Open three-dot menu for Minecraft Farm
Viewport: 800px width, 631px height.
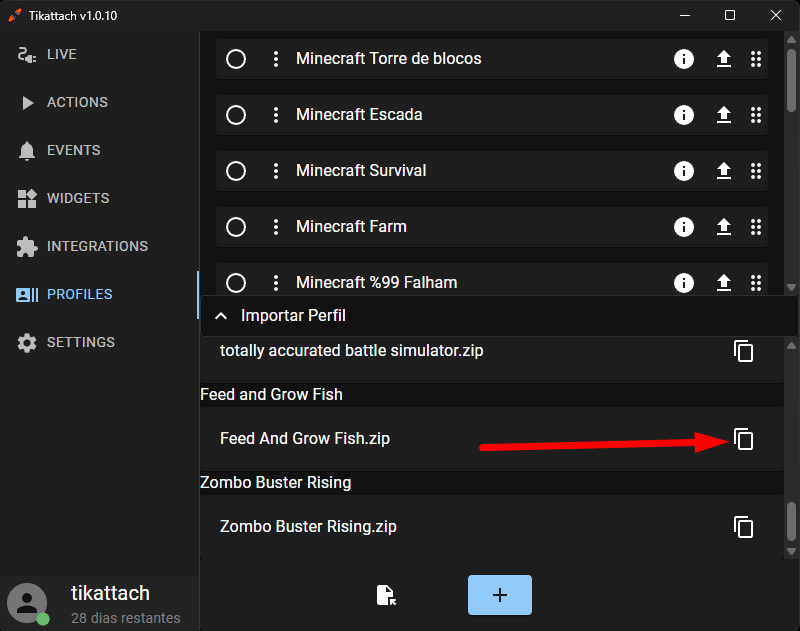click(276, 227)
